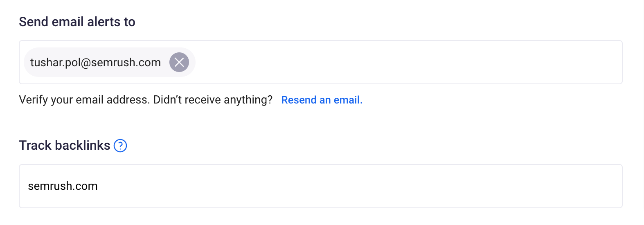The width and height of the screenshot is (644, 225).
Task: Add another recipient in email alerts box
Action: (x=409, y=62)
